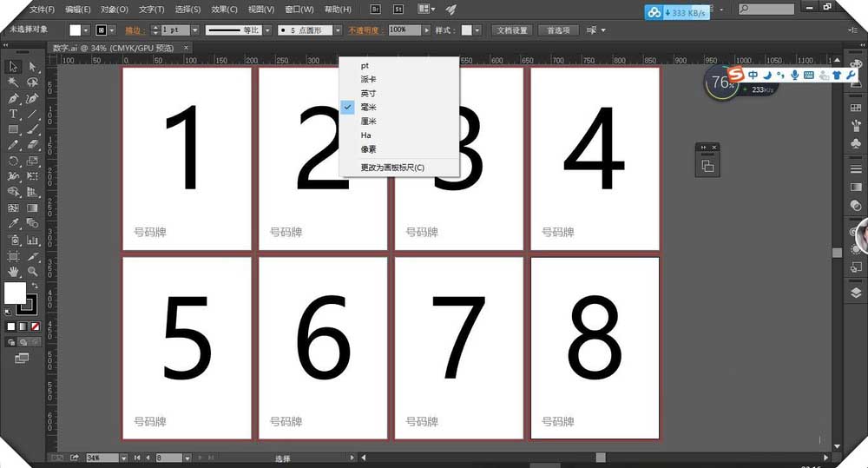The width and height of the screenshot is (868, 468).
Task: Set paint mode to None red-slash swatch
Action: coord(35,326)
